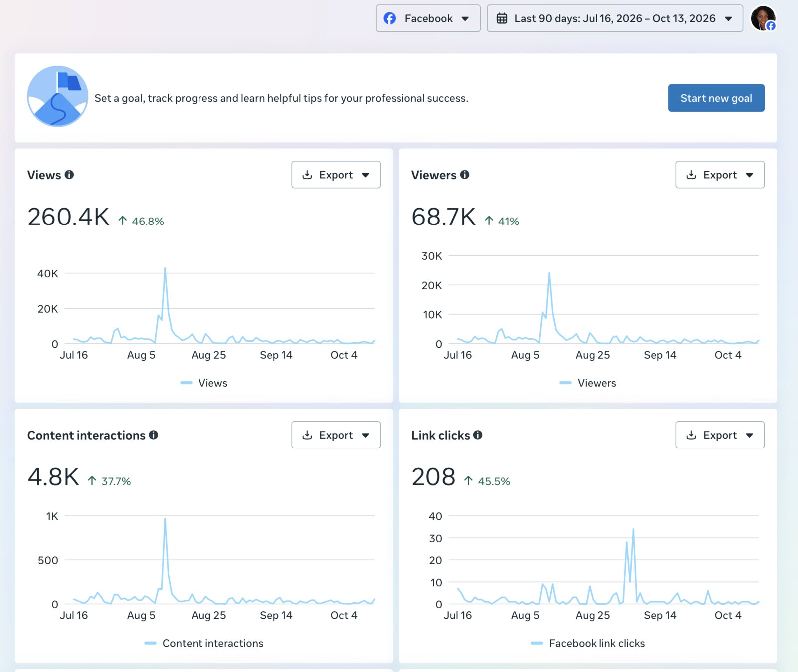Open Export dropdown in Views card
Viewport: 798px width, 672px height.
point(336,175)
